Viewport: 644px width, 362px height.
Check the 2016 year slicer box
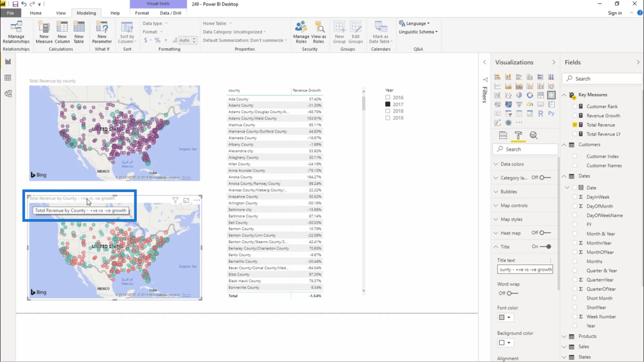tap(388, 97)
